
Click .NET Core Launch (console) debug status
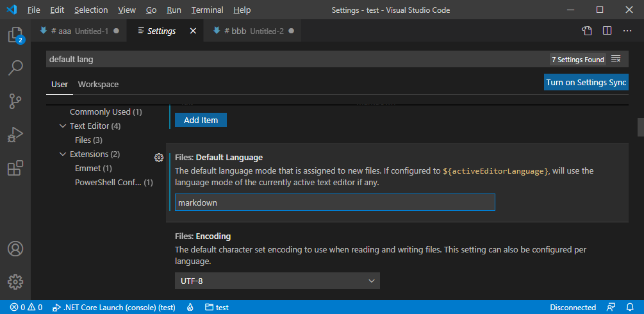(x=114, y=307)
